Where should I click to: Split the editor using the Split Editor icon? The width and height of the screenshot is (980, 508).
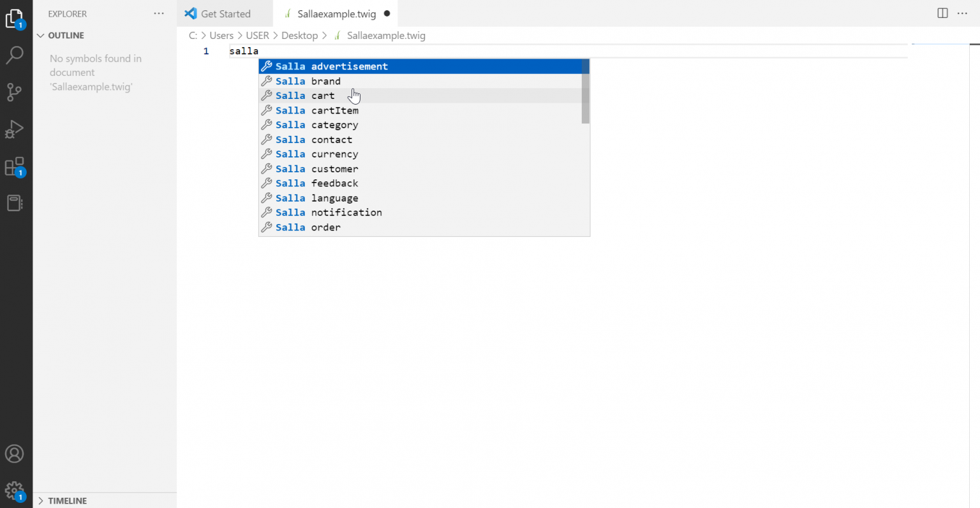pos(942,13)
